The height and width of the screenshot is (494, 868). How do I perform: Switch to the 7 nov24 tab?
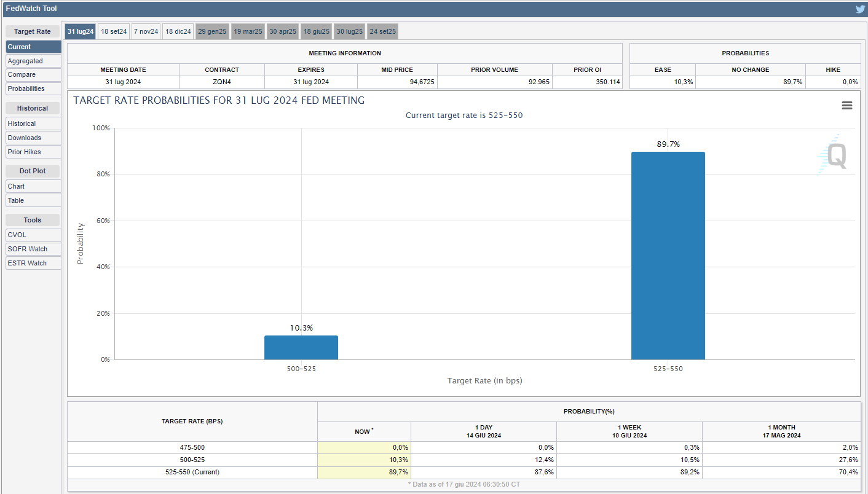[146, 31]
